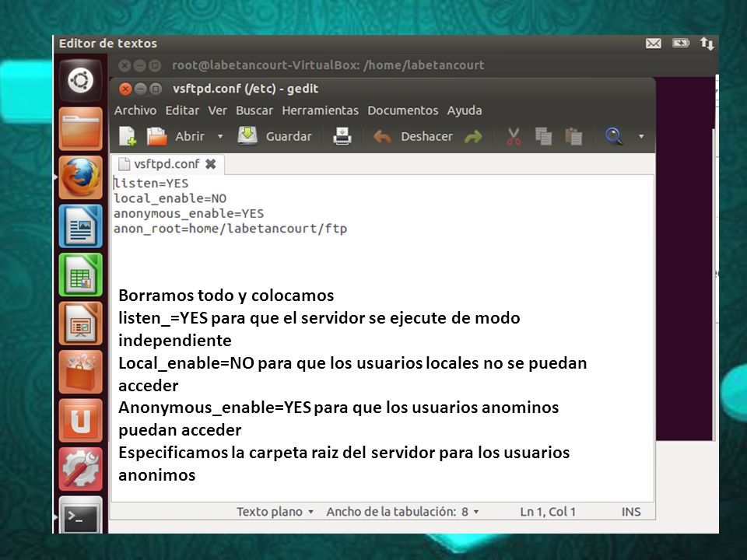
Task: Open the Ubuntu Dash home launcher
Action: pyautogui.click(x=80, y=80)
